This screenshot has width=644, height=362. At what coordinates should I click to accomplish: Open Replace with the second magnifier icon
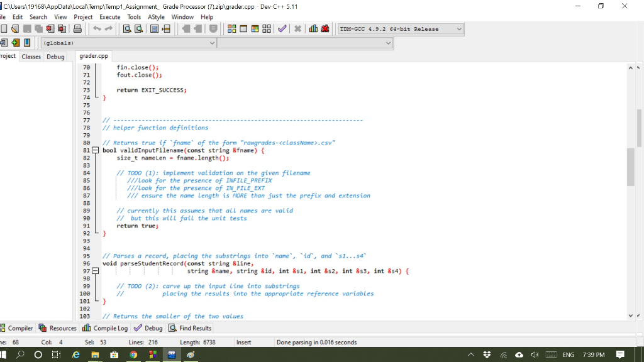click(x=139, y=29)
